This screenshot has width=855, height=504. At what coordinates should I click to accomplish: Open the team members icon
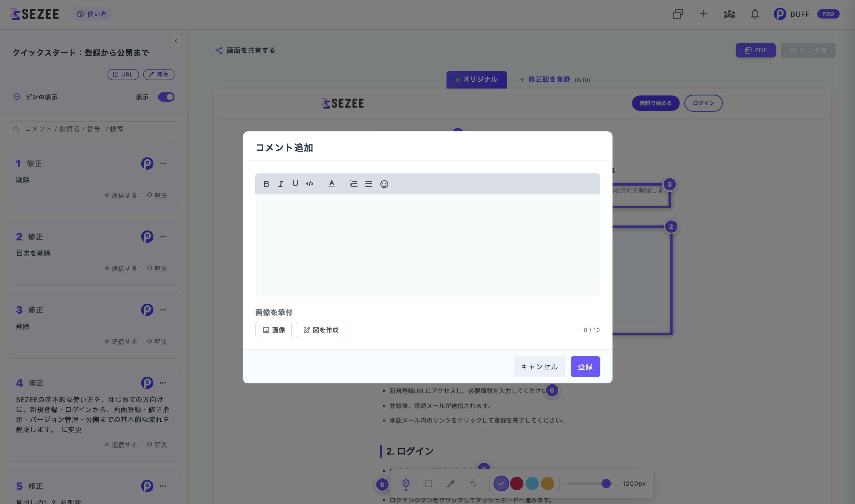[x=729, y=14]
